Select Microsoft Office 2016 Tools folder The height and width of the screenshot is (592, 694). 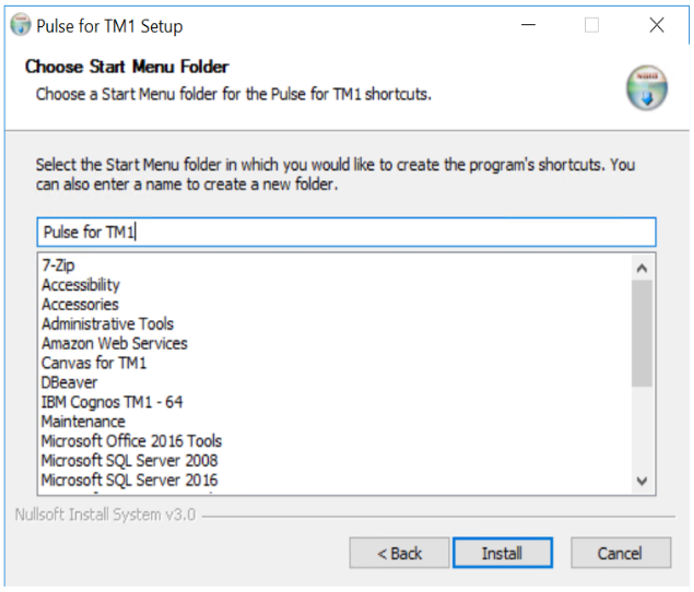tap(132, 441)
